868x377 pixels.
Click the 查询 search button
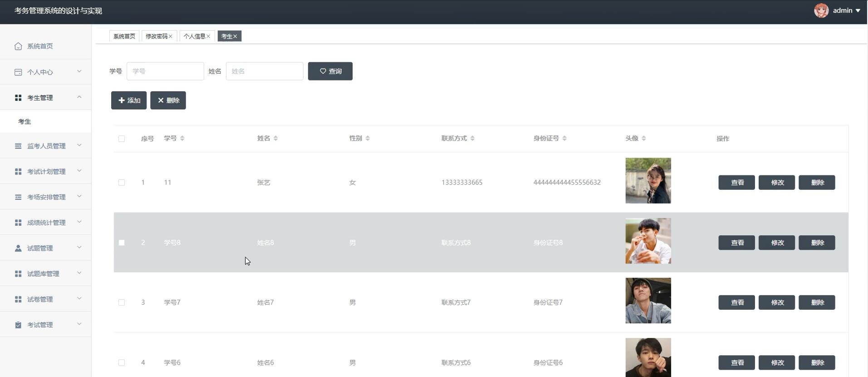(x=330, y=71)
